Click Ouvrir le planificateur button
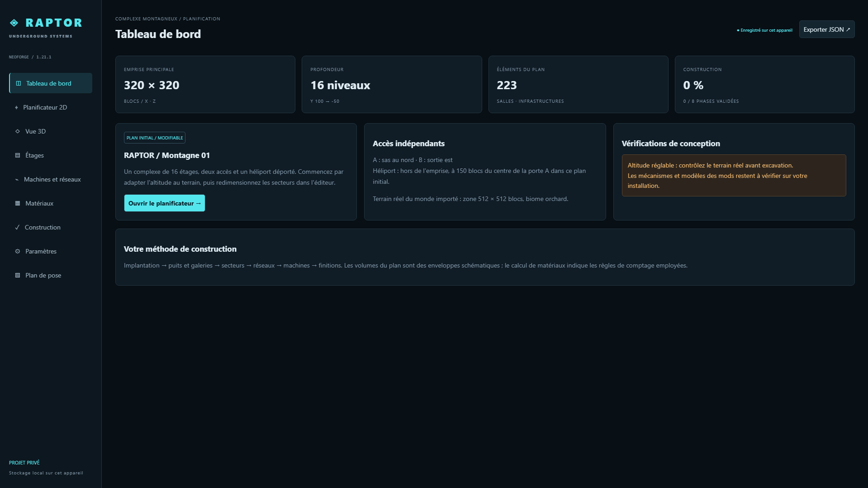 [x=164, y=203]
